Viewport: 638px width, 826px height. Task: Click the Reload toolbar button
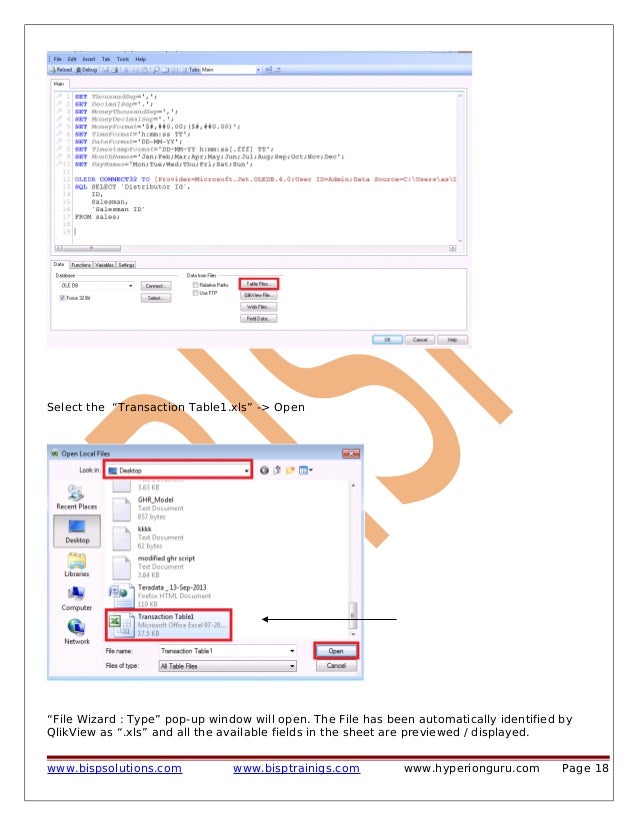click(x=61, y=70)
